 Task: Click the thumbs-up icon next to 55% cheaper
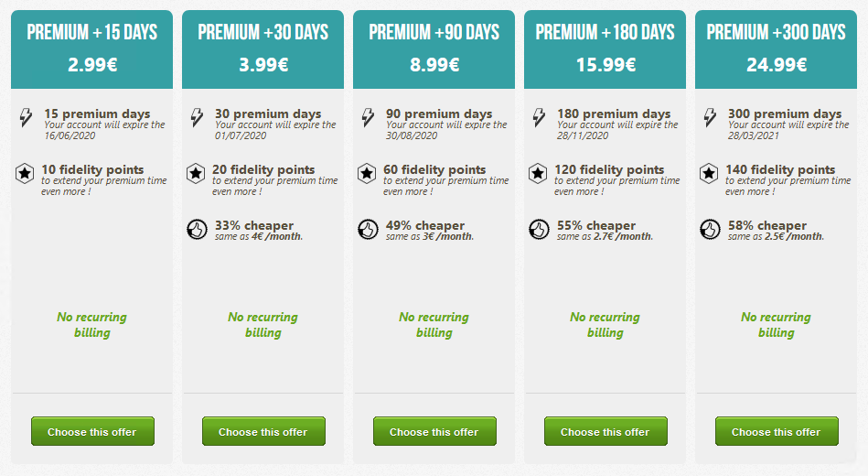click(x=539, y=230)
